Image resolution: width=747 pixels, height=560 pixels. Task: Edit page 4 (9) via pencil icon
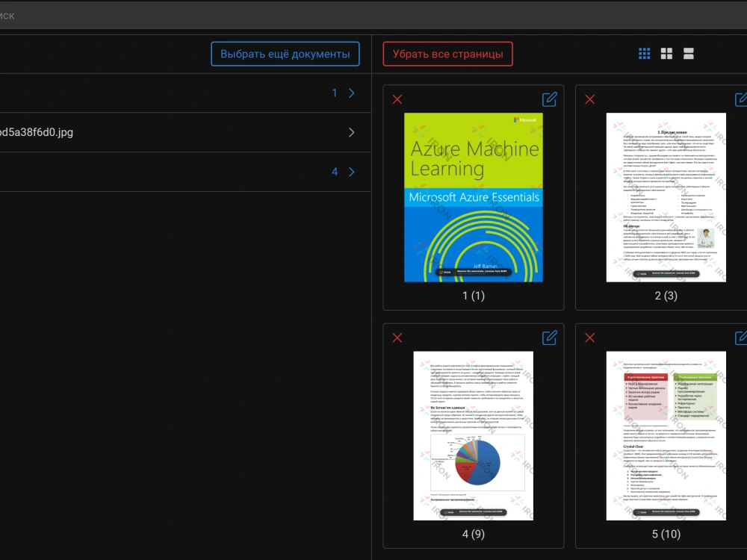coord(549,337)
